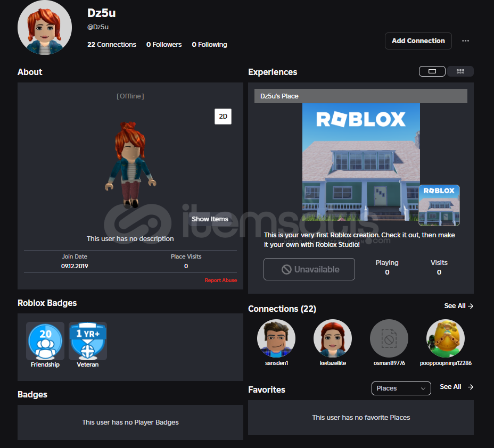Open the 0 Followers list
The image size is (494, 448).
click(164, 44)
